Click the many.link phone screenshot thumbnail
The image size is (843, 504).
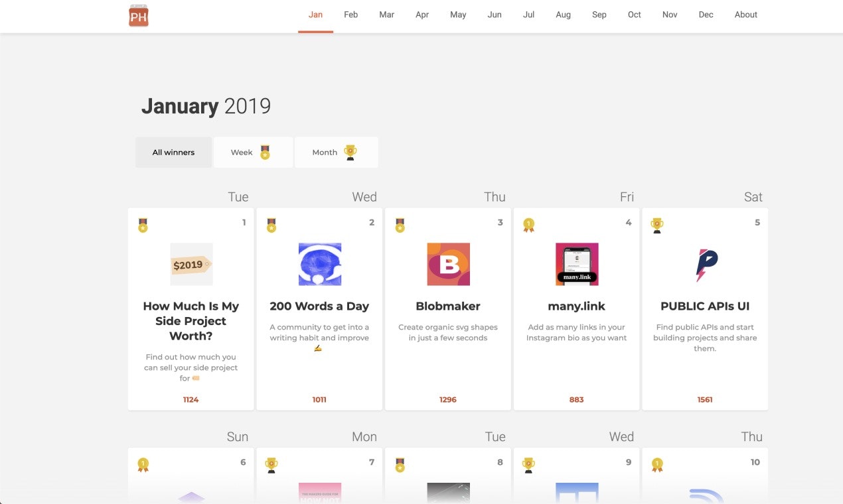(576, 264)
